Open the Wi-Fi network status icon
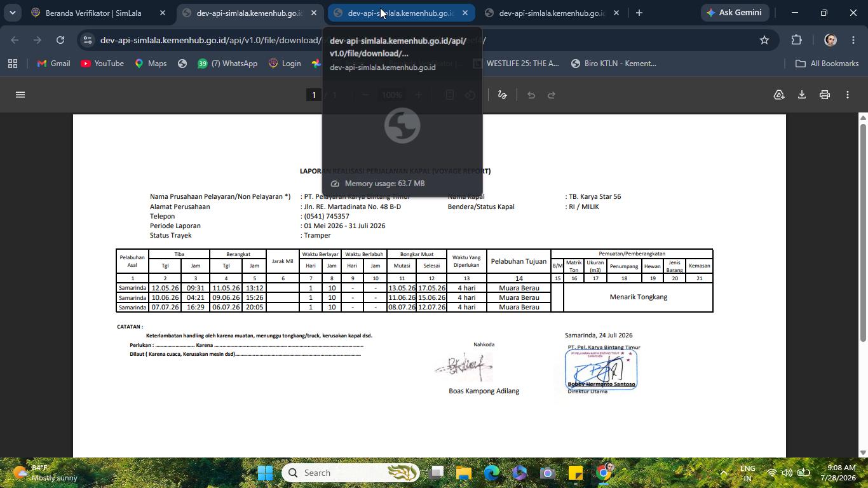 point(771,473)
